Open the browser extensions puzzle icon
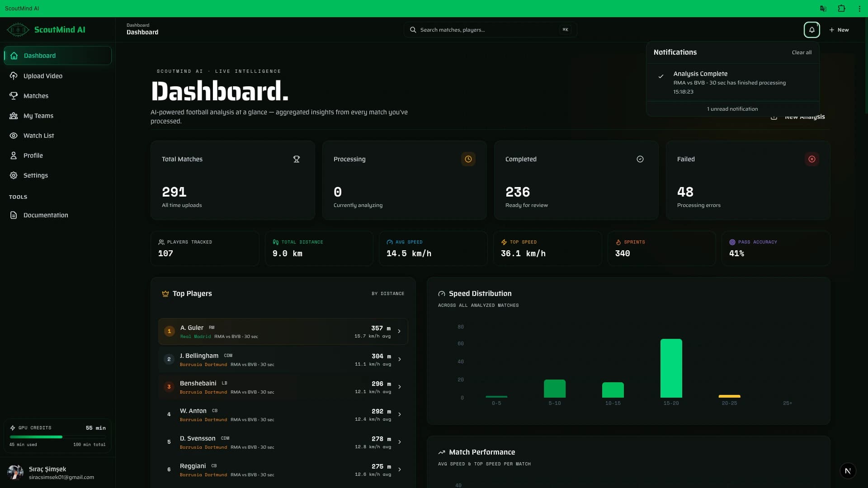868x488 pixels. 841,9
